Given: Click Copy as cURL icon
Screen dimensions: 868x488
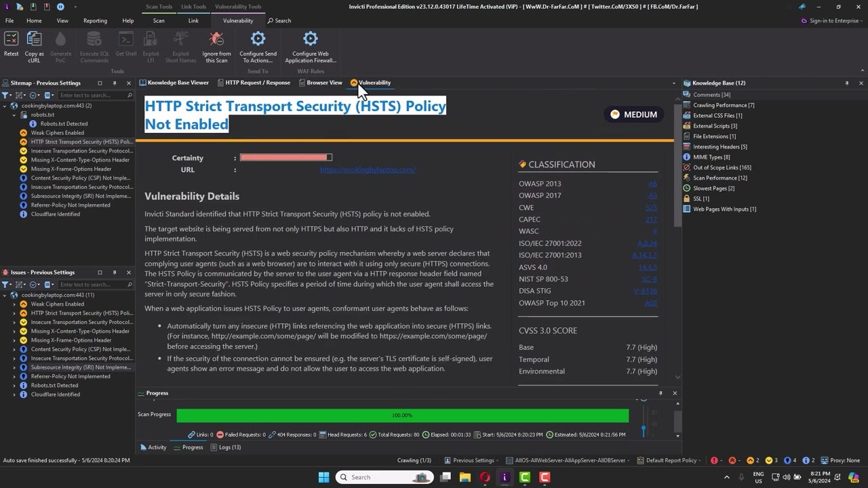Looking at the screenshot, I should [34, 39].
